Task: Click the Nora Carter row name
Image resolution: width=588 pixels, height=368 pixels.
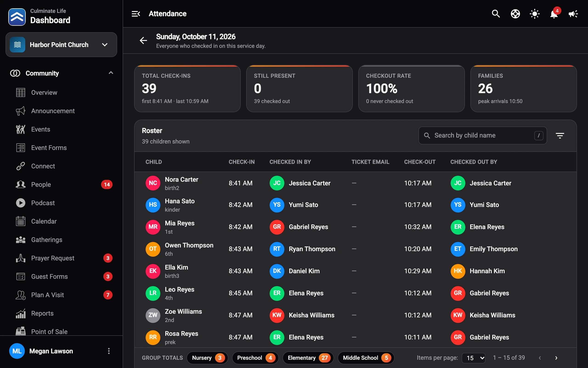Action: coord(181,179)
